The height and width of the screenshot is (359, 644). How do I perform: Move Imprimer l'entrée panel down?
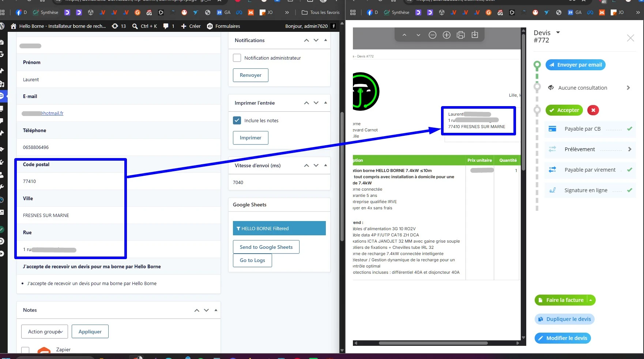[x=316, y=103]
